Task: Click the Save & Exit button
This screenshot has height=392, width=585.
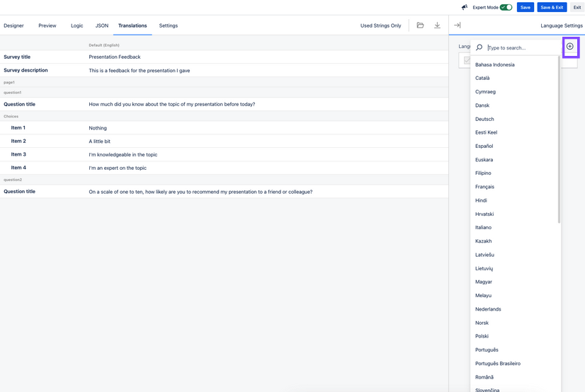Action: 552,7
